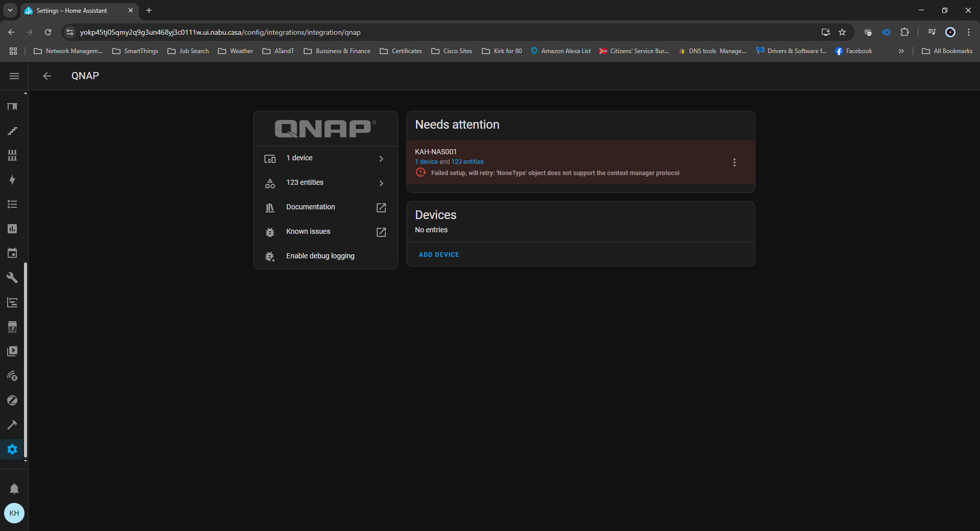The width and height of the screenshot is (980, 531).
Task: Open Known issues via its external-link icon
Action: tap(381, 232)
